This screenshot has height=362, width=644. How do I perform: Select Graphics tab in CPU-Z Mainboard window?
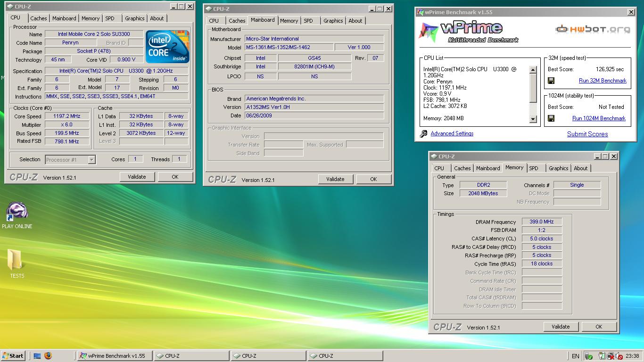pyautogui.click(x=333, y=21)
